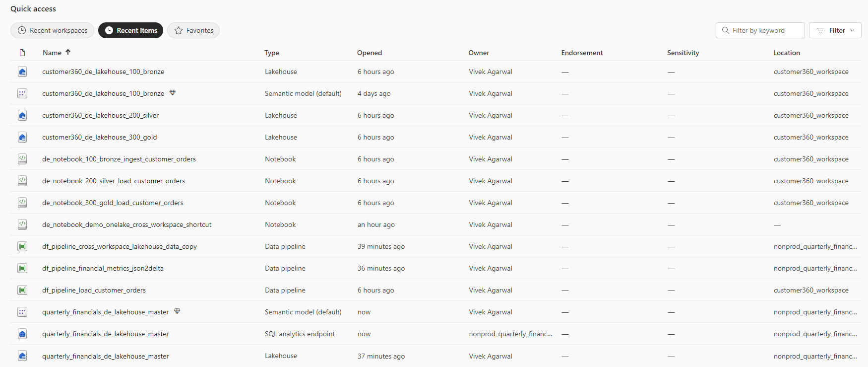Click the bronze semantic model row icon
This screenshot has width=868, height=367.
[22, 93]
